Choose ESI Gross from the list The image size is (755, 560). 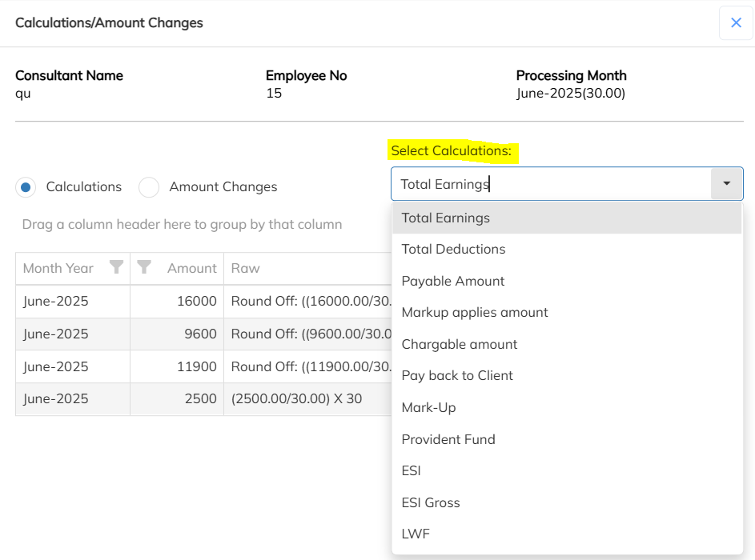tap(567, 502)
